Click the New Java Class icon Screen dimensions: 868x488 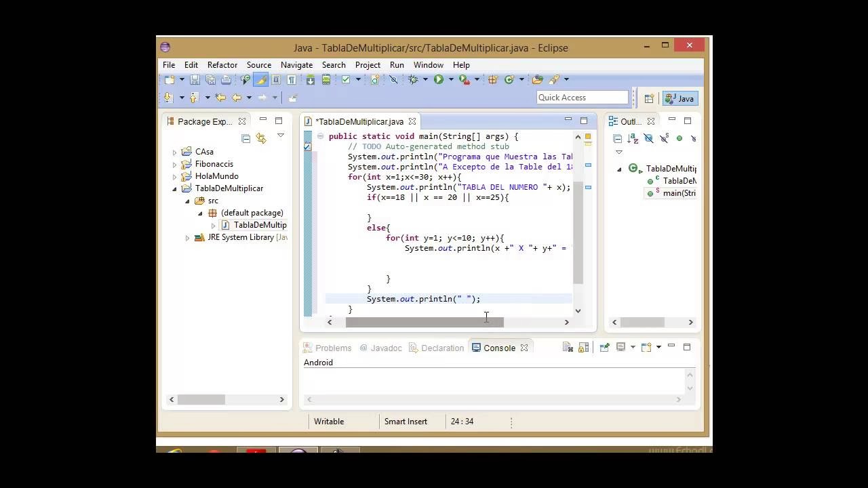509,79
